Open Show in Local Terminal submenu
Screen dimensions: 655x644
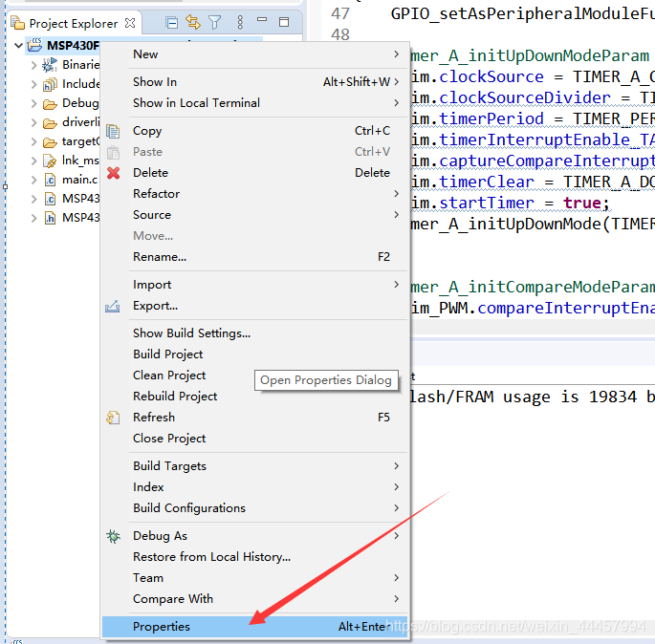click(254, 103)
